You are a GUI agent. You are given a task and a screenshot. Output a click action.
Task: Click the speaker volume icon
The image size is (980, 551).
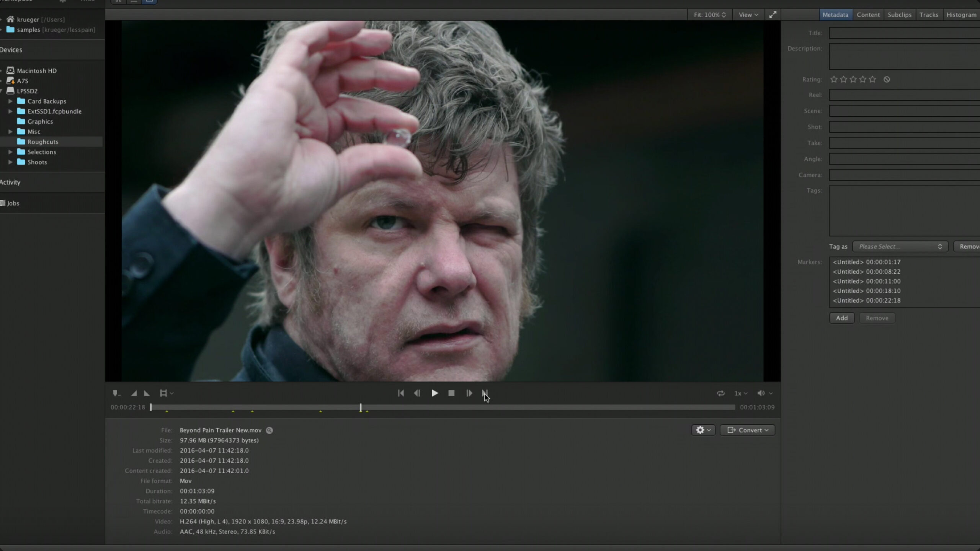(x=761, y=393)
